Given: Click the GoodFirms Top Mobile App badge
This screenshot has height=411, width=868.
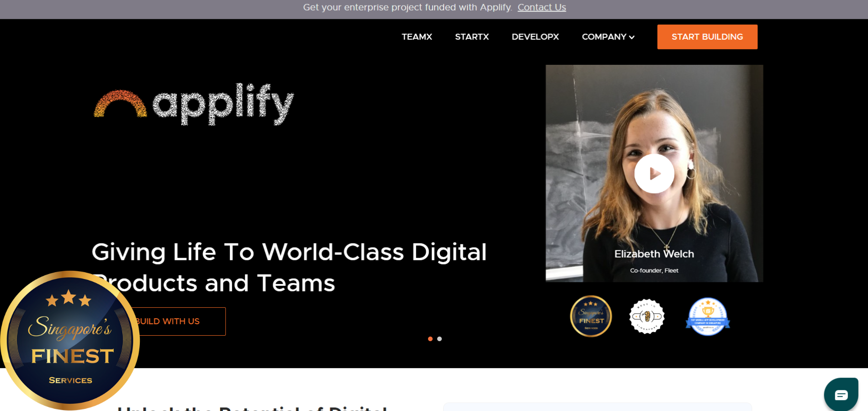Looking at the screenshot, I should pyautogui.click(x=708, y=316).
